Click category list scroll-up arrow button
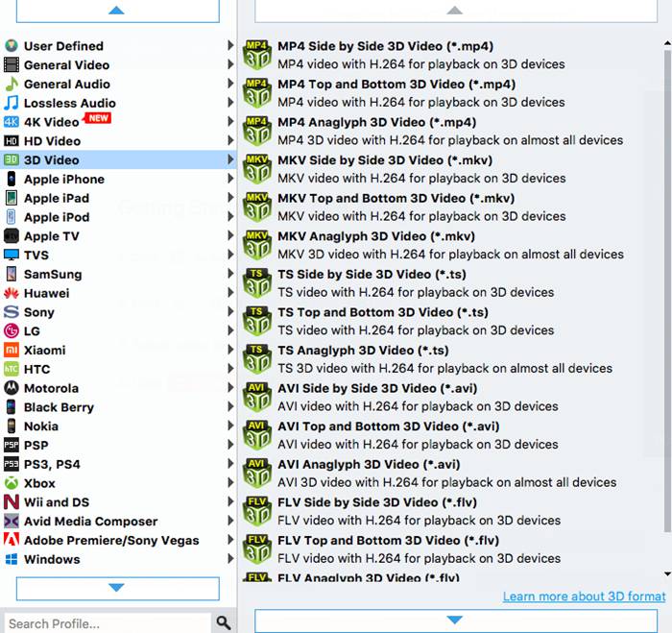Viewport: 672px width, 633px height. click(117, 11)
